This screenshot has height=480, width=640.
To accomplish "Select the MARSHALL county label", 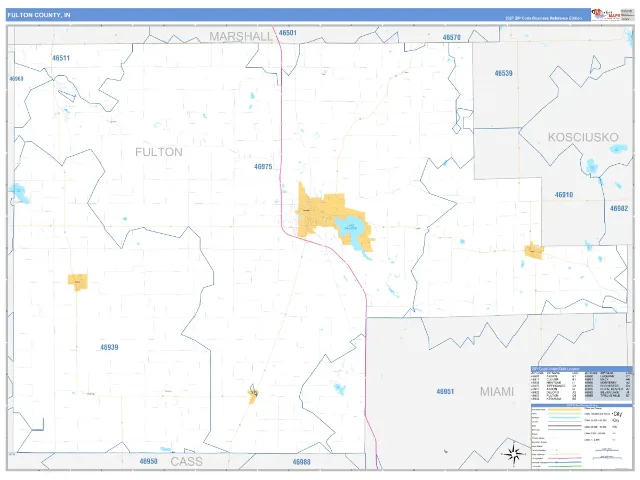I will pos(241,36).
